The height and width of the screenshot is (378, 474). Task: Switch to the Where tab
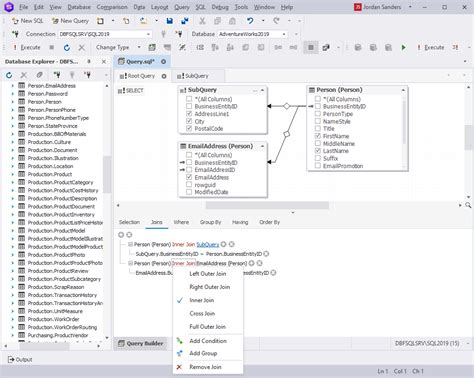[181, 222]
